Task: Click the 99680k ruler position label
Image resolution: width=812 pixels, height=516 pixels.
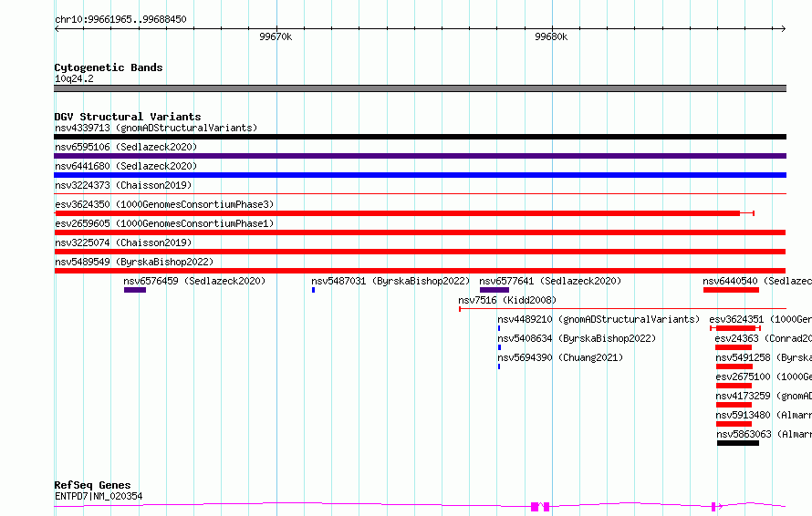Action: tap(551, 36)
